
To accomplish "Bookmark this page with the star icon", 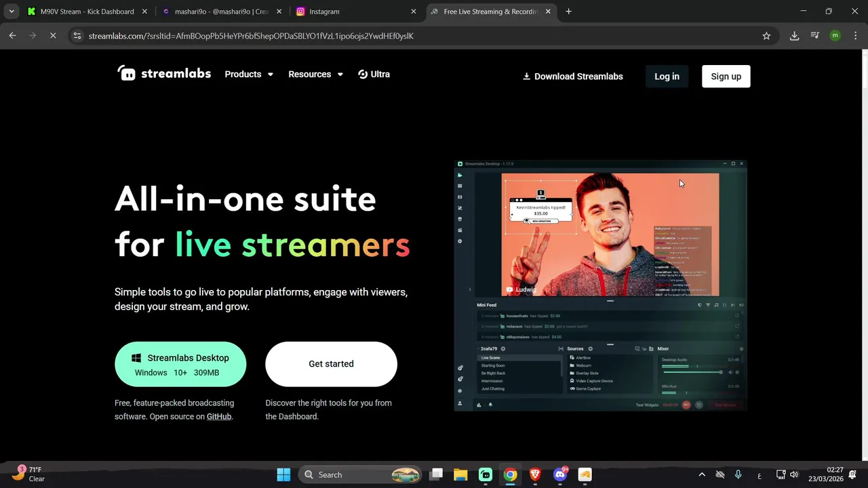I will click(x=766, y=36).
